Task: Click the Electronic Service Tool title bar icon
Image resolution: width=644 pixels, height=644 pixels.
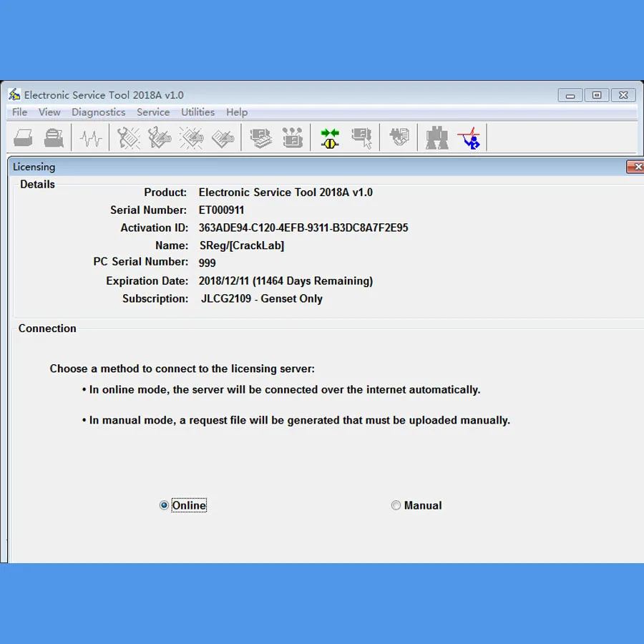Action: (x=14, y=94)
